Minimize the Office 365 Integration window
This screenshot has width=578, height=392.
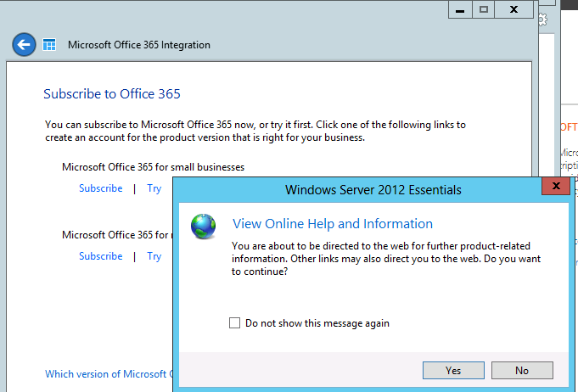(x=460, y=10)
